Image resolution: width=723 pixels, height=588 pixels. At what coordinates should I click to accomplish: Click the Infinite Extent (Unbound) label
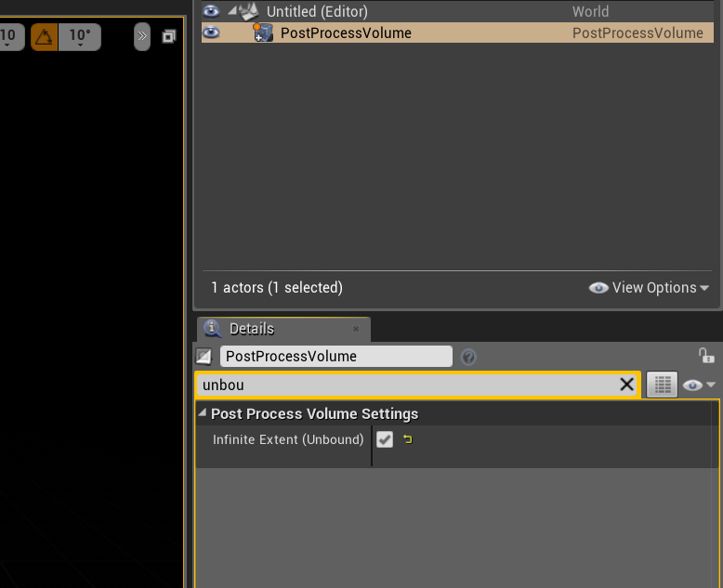tap(288, 439)
